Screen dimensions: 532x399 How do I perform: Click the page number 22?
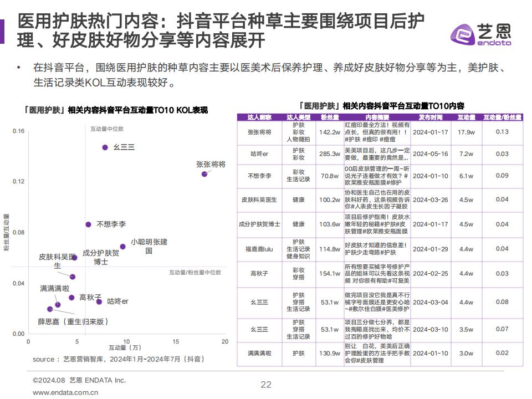point(266,385)
